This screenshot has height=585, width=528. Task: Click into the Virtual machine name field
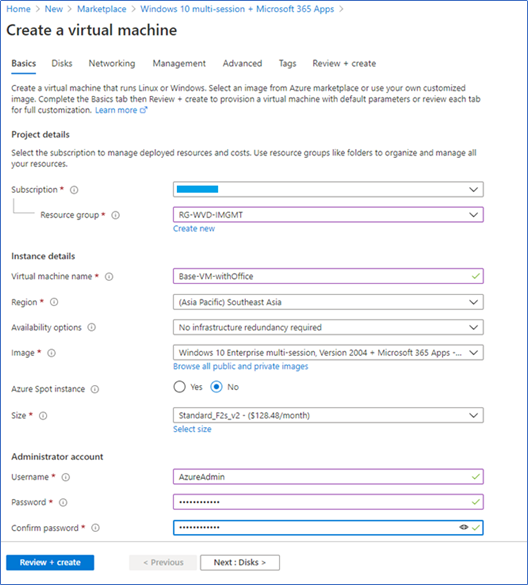pyautogui.click(x=328, y=276)
